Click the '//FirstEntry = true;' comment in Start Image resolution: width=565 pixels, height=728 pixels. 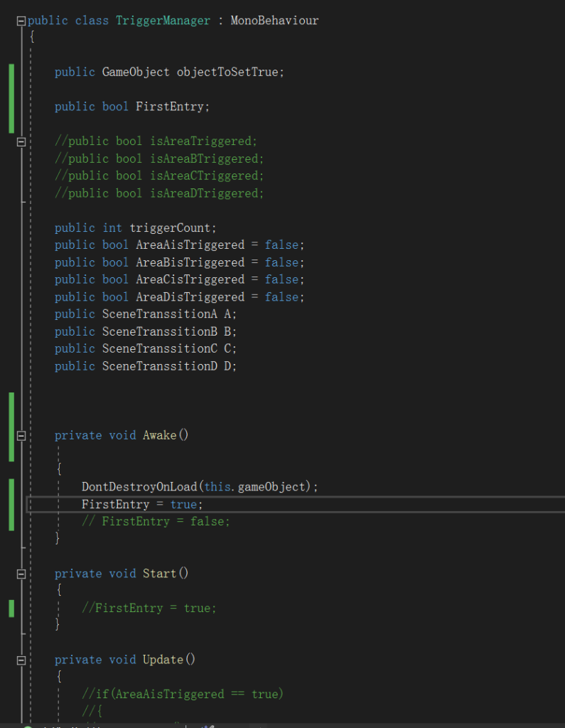point(149,609)
